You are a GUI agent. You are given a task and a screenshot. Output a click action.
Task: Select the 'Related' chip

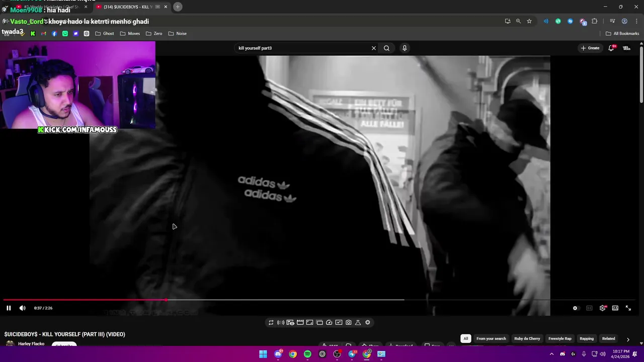[x=609, y=338]
